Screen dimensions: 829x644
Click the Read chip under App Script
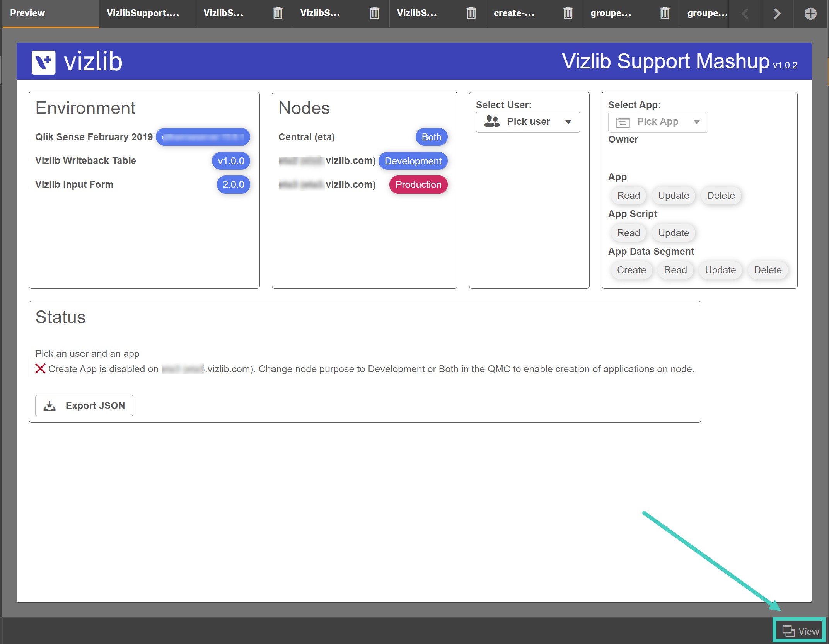pos(628,233)
